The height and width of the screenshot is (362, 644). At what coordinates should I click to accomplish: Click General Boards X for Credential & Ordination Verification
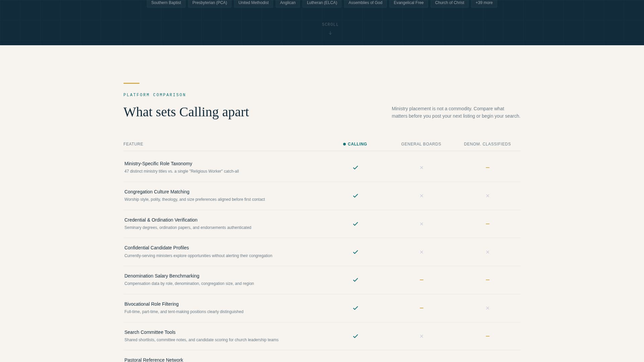(422, 224)
